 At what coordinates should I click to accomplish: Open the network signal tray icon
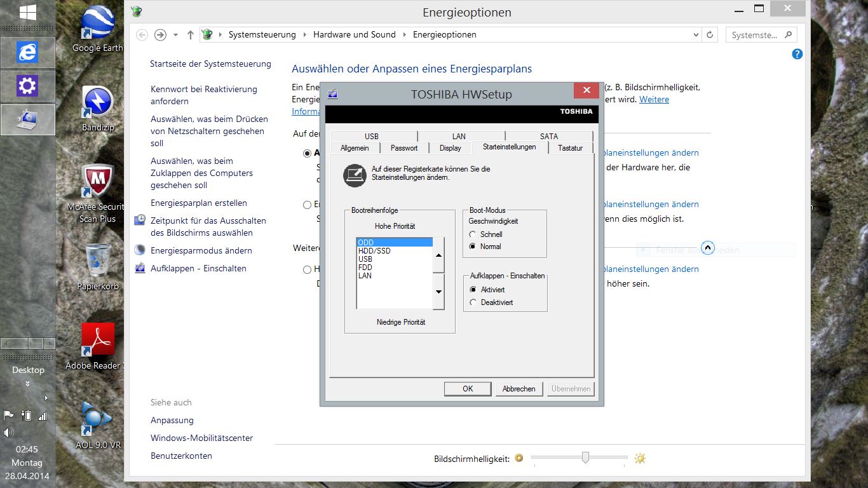pos(43,416)
